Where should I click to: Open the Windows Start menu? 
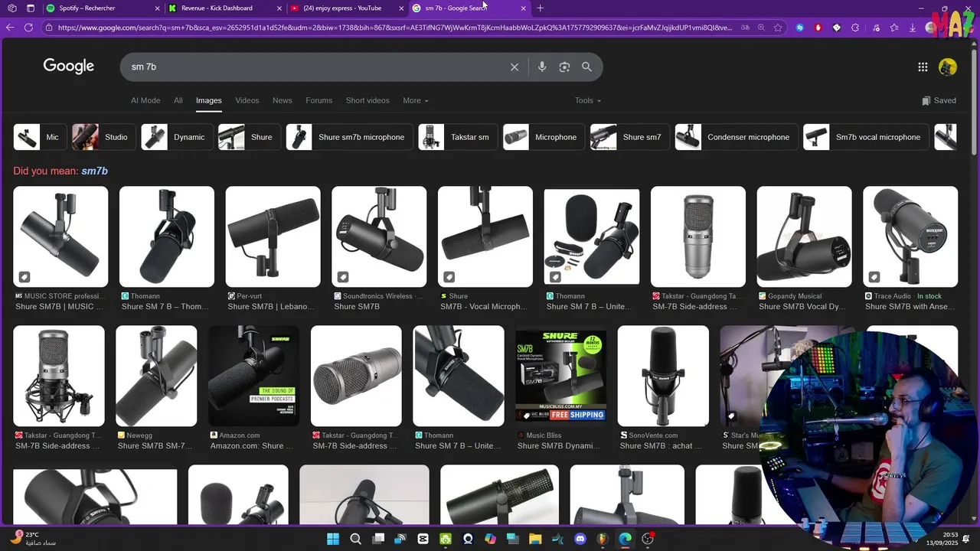[x=333, y=539]
